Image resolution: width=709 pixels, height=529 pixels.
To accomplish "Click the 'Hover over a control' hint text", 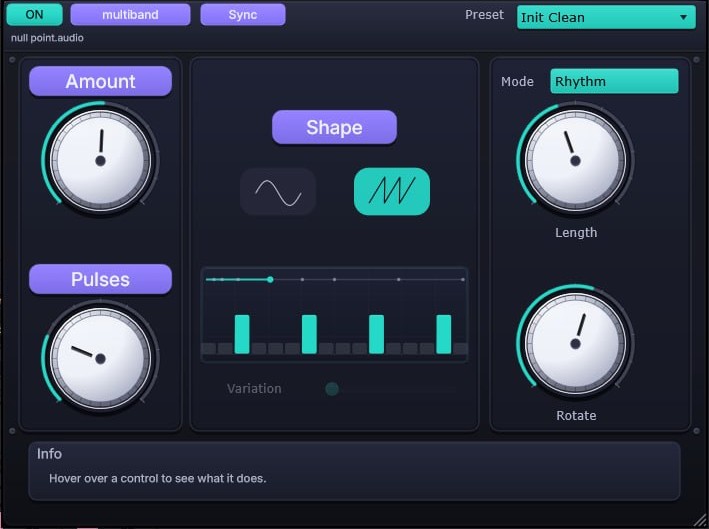I will click(x=157, y=478).
